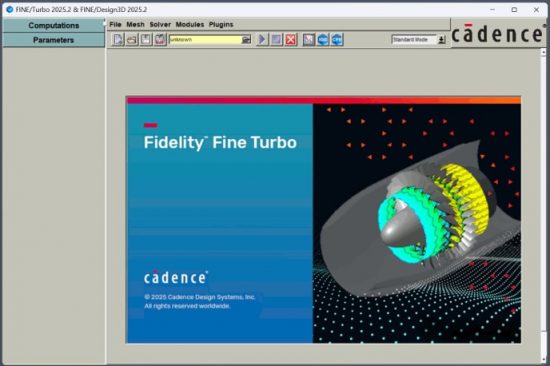Save project using the floppy disk icon
The image size is (550, 366).
[146, 39]
